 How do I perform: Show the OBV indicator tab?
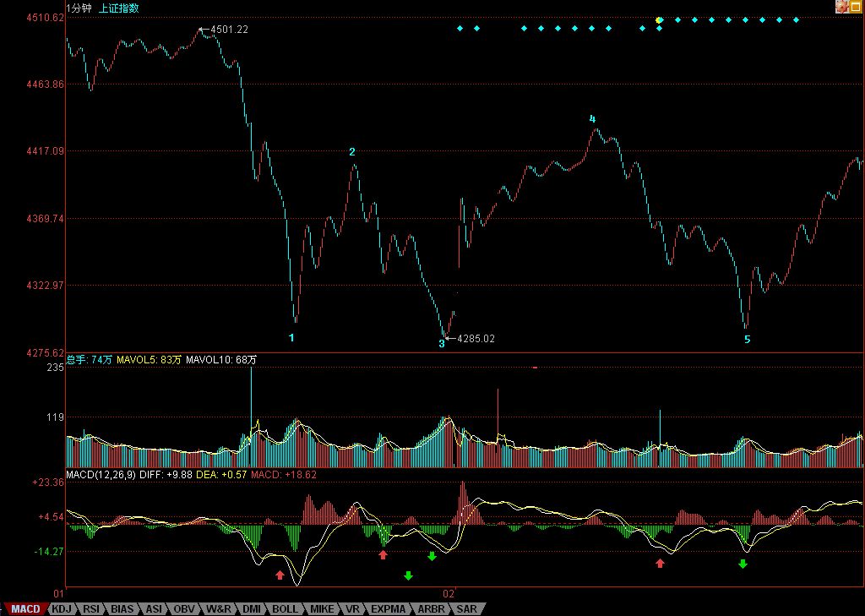(183, 608)
